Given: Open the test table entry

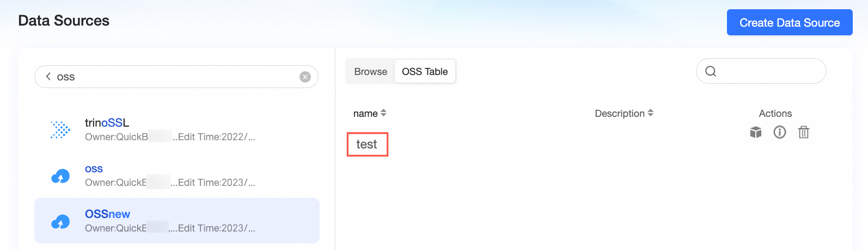Looking at the screenshot, I should click(x=367, y=145).
